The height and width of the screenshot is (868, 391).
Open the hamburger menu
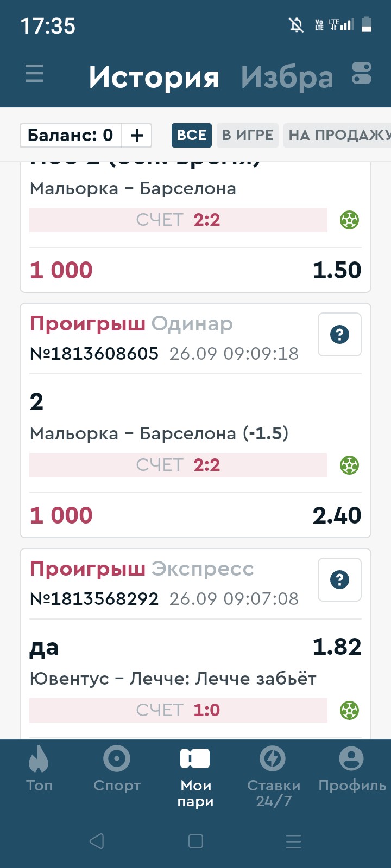click(x=34, y=73)
